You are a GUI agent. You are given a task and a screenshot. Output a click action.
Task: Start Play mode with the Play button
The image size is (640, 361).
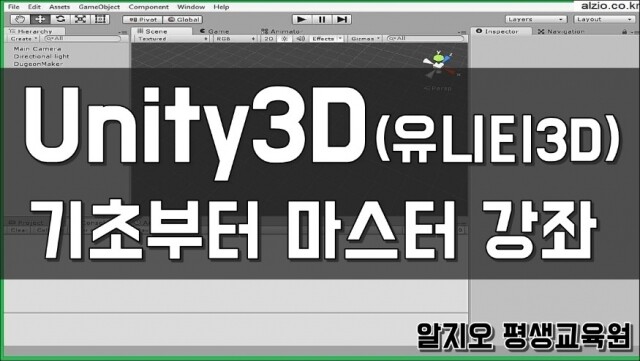[x=302, y=19]
